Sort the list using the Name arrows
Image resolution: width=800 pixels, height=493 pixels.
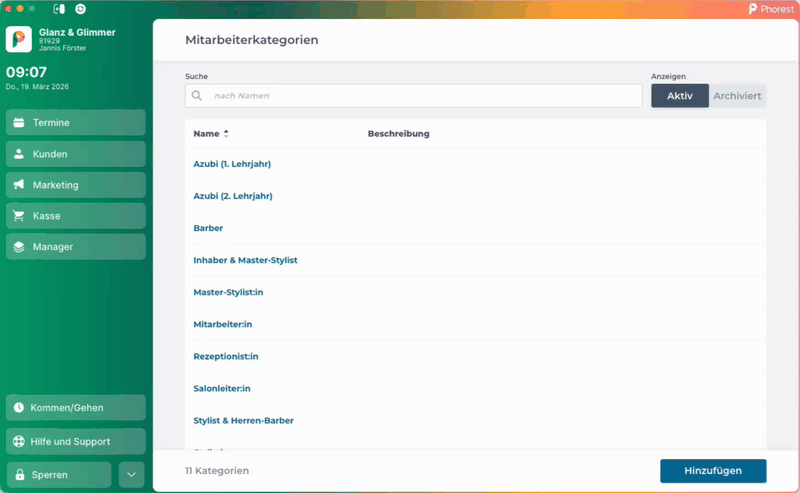(x=226, y=134)
